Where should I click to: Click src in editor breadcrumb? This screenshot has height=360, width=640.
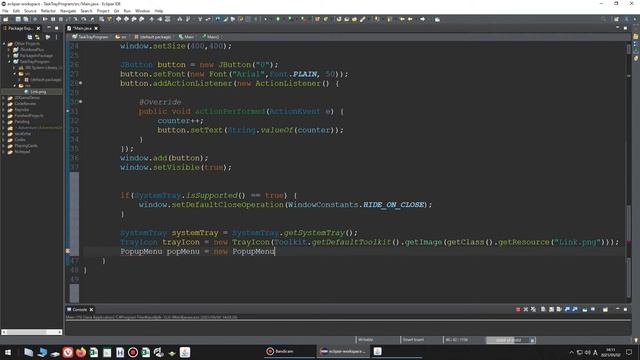pos(121,37)
